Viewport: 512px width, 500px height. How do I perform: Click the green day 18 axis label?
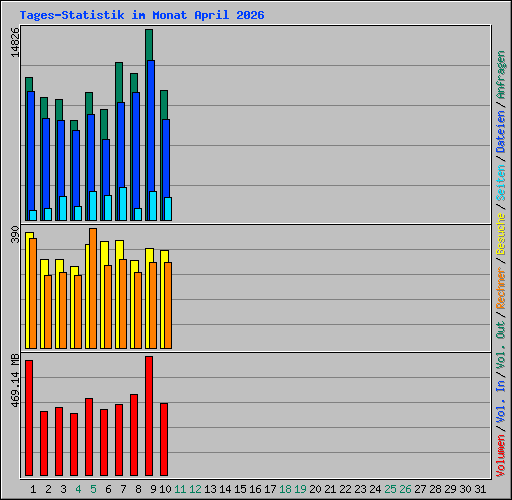(285, 489)
